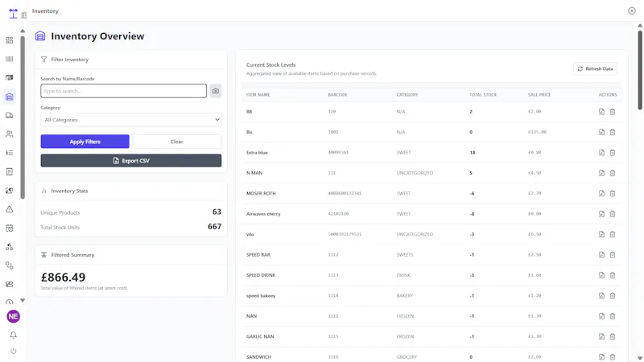Open the barcode scanner sidebar icon
Image resolution: width=644 pixels, height=362 pixels.
[10, 59]
